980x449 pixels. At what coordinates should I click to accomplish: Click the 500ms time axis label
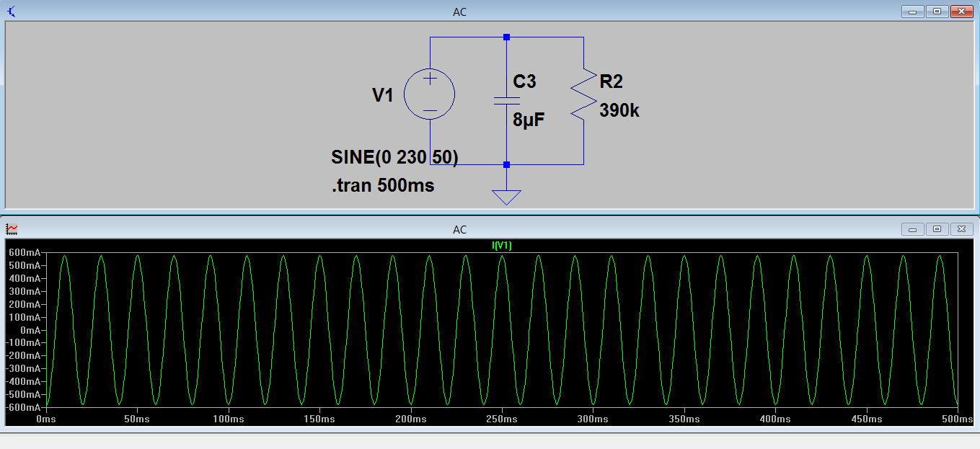[955, 419]
